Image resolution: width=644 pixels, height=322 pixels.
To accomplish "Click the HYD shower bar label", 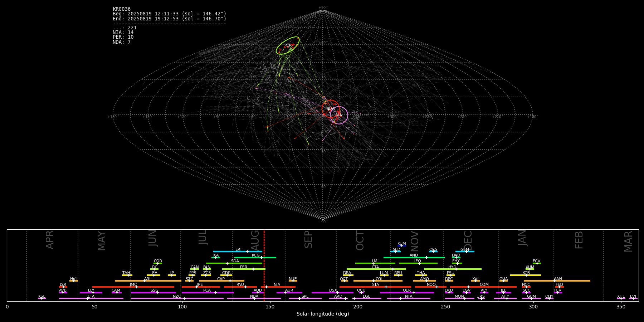I will click(x=453, y=267).
